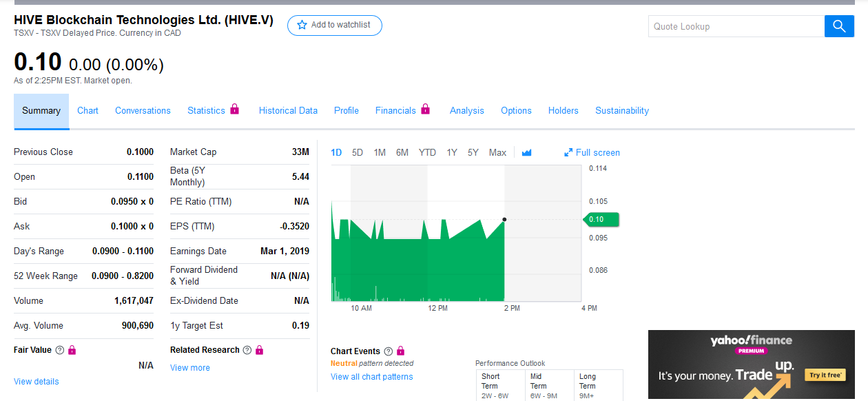Click the Chart Events help question mark
868x401 pixels.
[388, 351]
